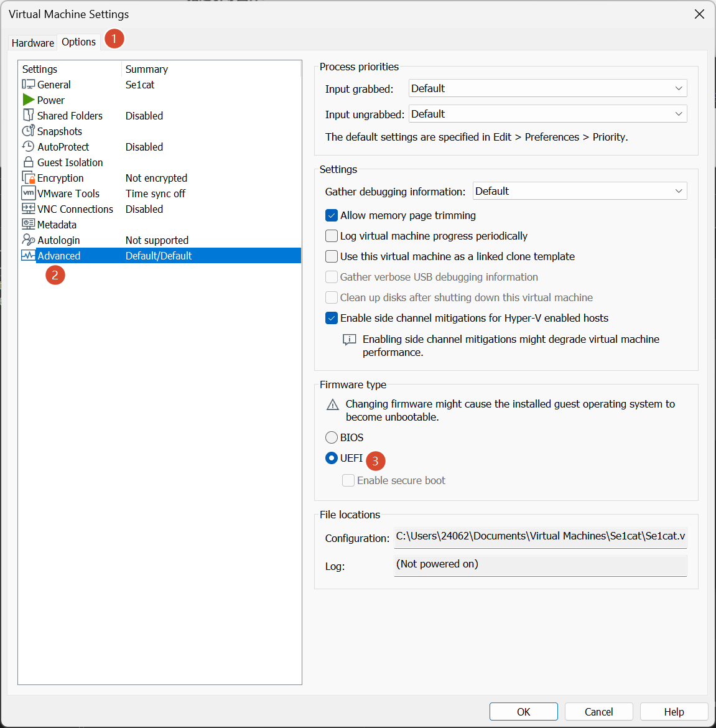Image resolution: width=716 pixels, height=728 pixels.
Task: Click the side channel info bubble icon
Action: pos(350,340)
